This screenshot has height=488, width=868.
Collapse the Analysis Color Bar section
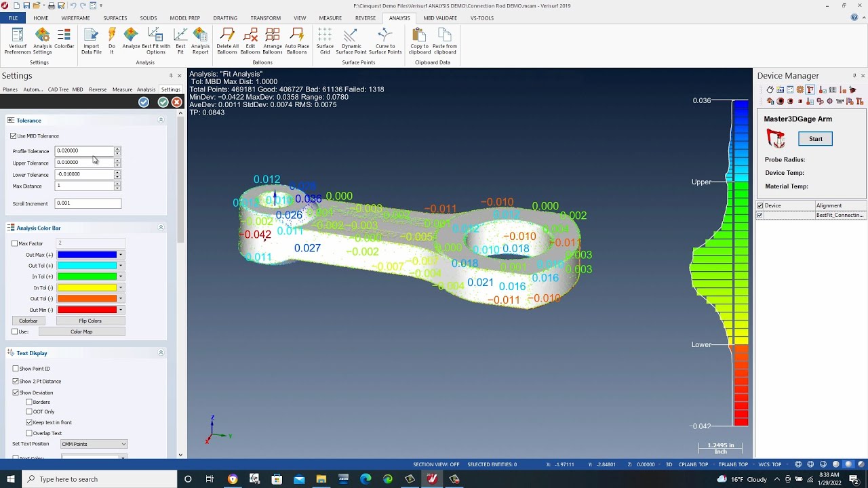[x=161, y=228]
